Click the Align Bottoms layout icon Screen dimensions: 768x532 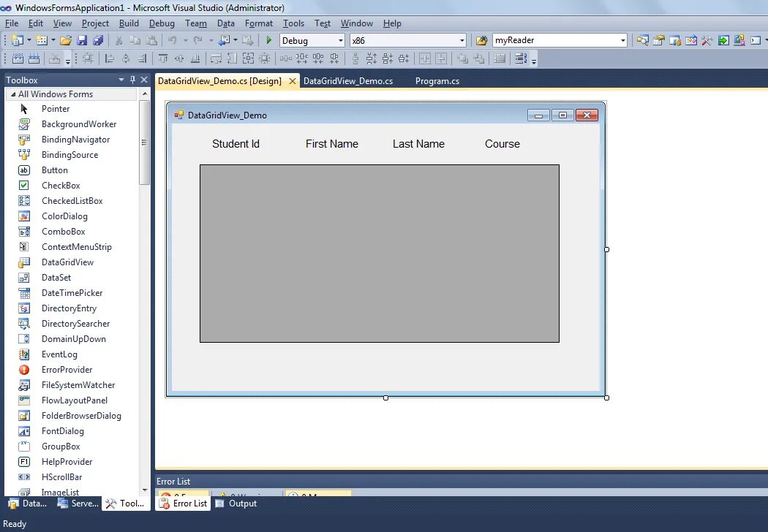pos(195,58)
